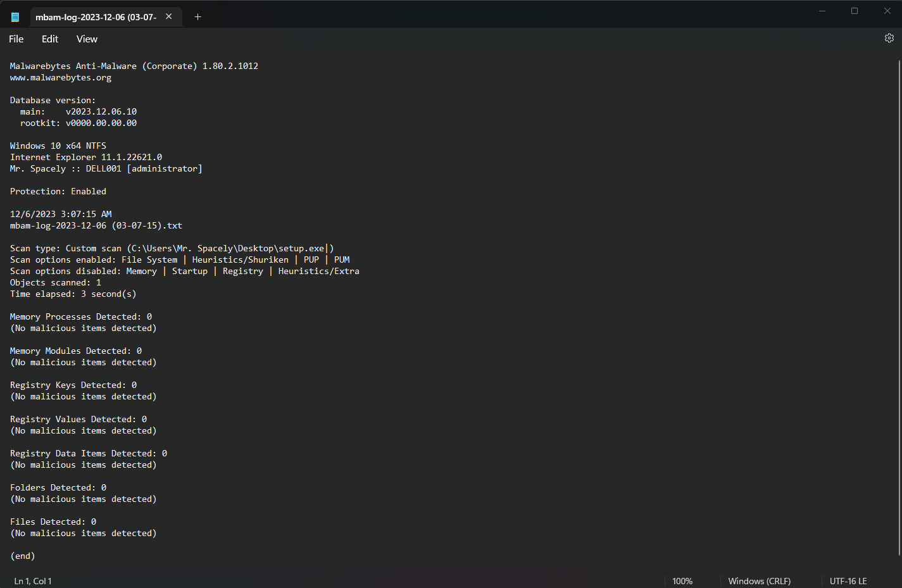
Task: Click rootkit version v0000.00.00.00
Action: [x=101, y=123]
